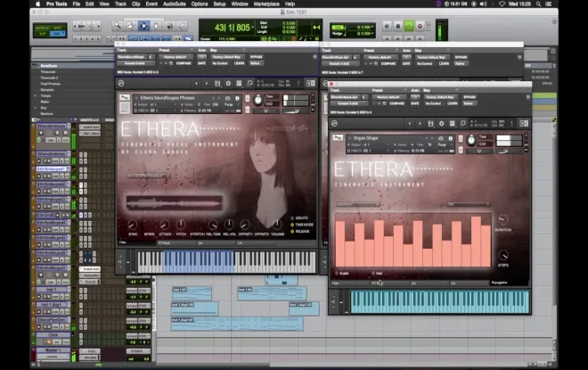Click minimized view icon in Organ Shape Kontakt
The height and width of the screenshot is (370, 588).
[x=463, y=123]
